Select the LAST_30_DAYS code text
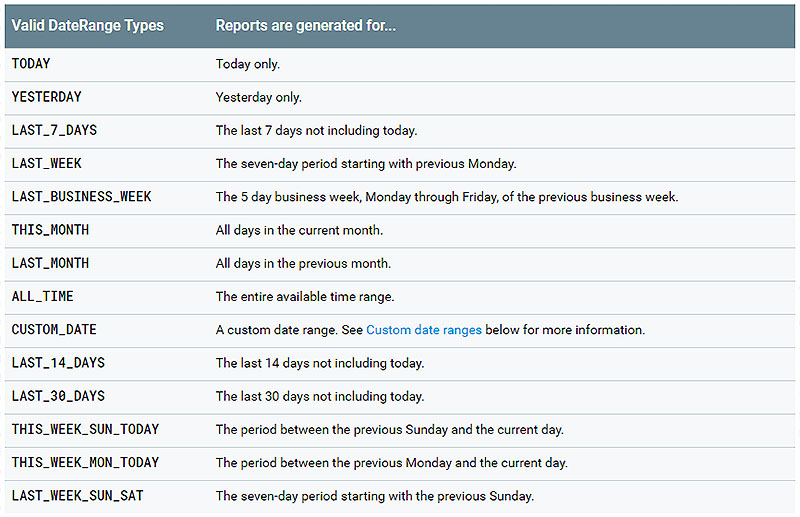Viewport: 800px width, 517px height. pos(58,396)
